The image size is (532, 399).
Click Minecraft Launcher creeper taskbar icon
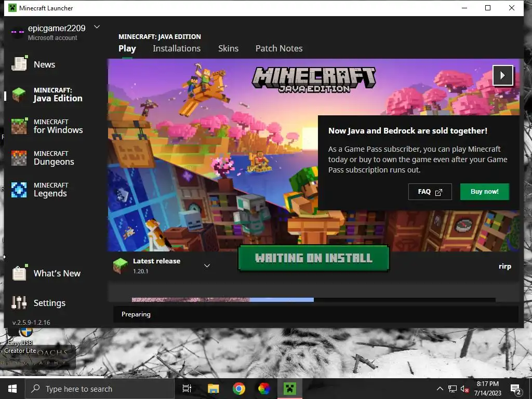pos(290,389)
